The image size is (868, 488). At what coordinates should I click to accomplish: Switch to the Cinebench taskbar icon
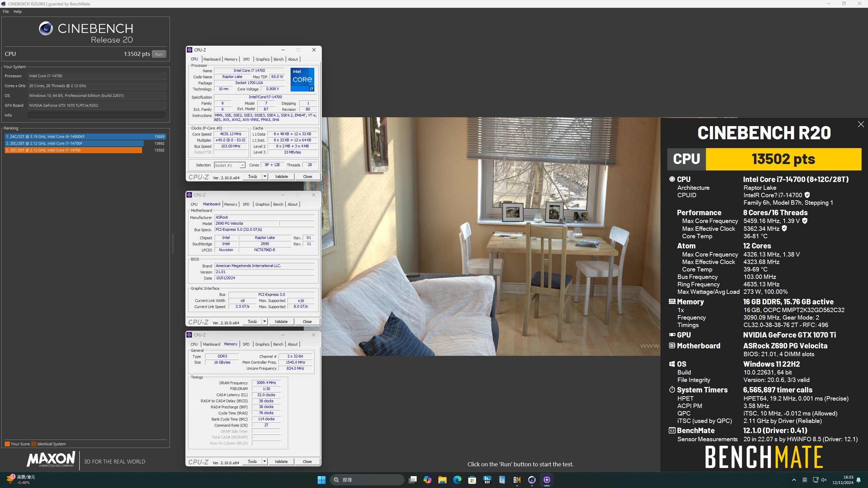(532, 480)
